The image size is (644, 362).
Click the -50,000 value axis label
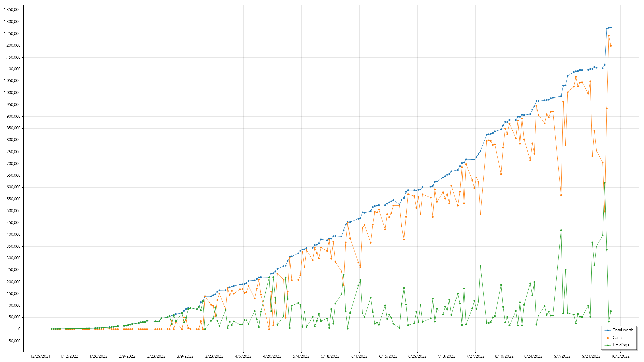pyautogui.click(x=14, y=341)
